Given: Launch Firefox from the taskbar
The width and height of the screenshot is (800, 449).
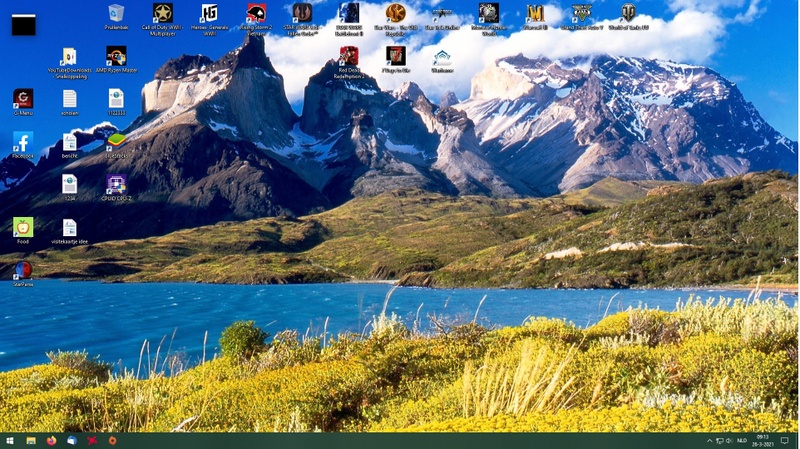Looking at the screenshot, I should point(52,440).
